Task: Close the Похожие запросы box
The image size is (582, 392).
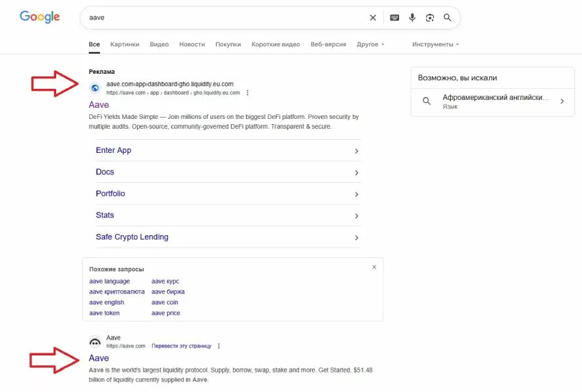Action: (374, 267)
